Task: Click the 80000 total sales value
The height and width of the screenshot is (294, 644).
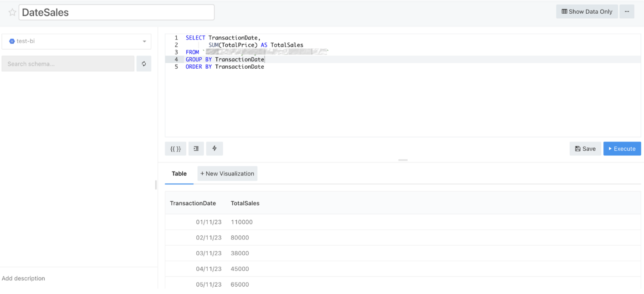Action: tap(240, 238)
